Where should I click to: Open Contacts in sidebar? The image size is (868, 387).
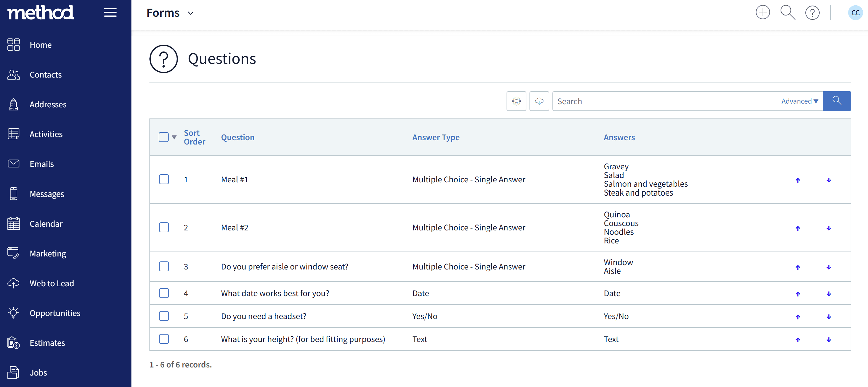pyautogui.click(x=46, y=74)
